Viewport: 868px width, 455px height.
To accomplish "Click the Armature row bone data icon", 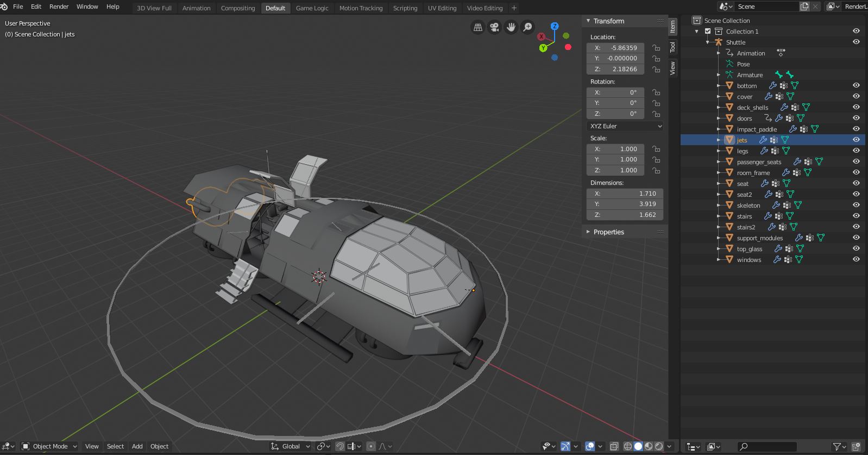I will coord(779,74).
